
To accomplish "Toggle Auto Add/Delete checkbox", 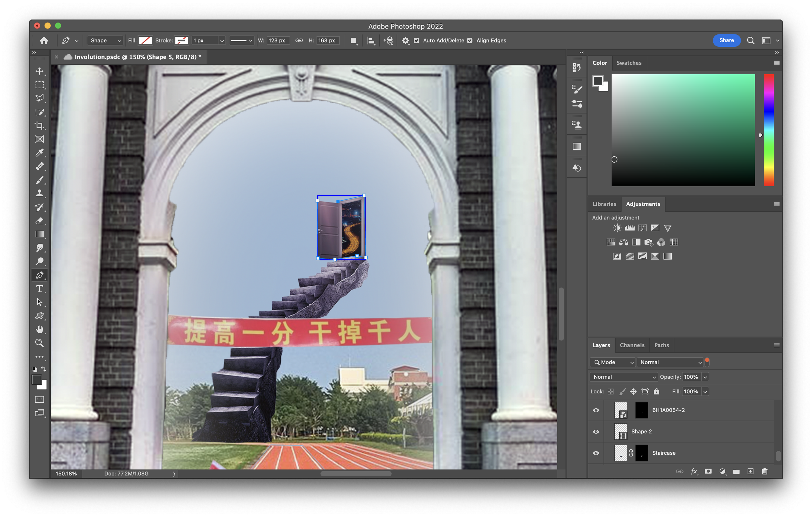I will click(416, 41).
